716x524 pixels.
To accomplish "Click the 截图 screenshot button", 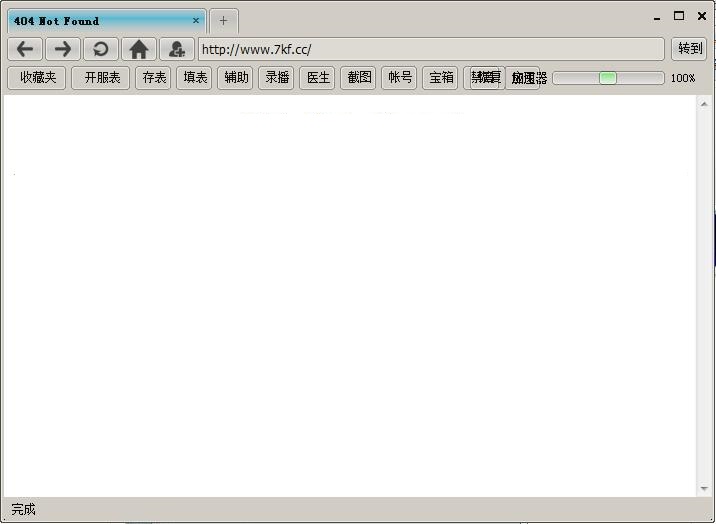I will (x=359, y=78).
